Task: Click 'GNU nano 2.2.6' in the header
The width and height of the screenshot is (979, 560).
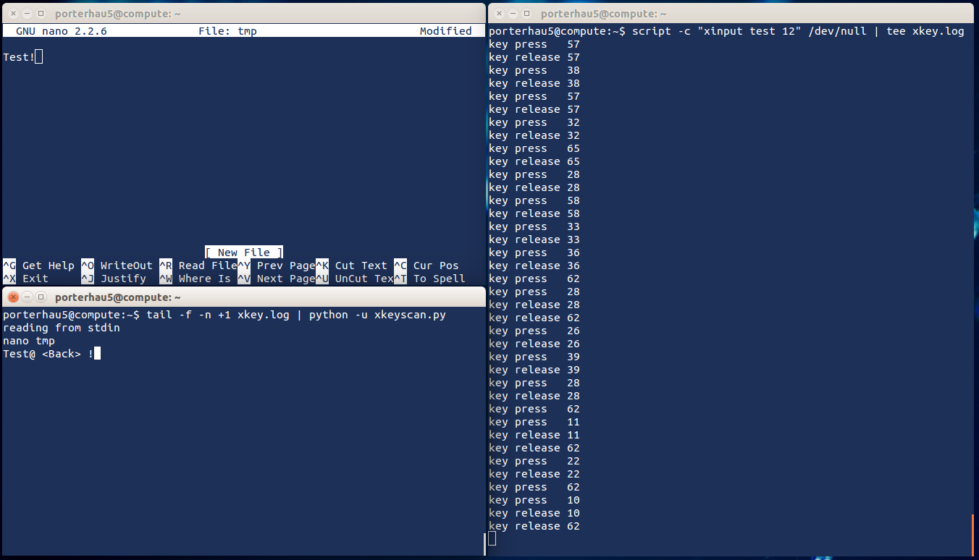Action: tap(62, 31)
